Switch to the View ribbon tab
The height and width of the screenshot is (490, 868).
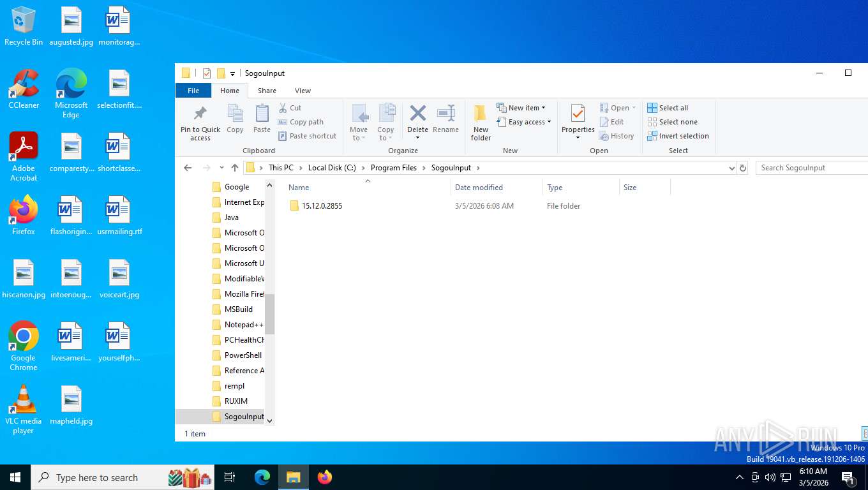tap(303, 91)
